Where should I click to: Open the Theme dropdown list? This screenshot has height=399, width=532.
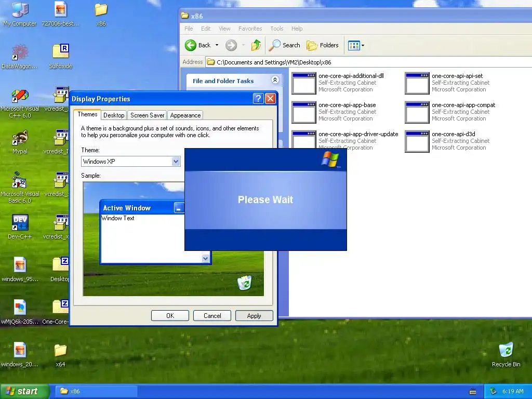pyautogui.click(x=176, y=162)
